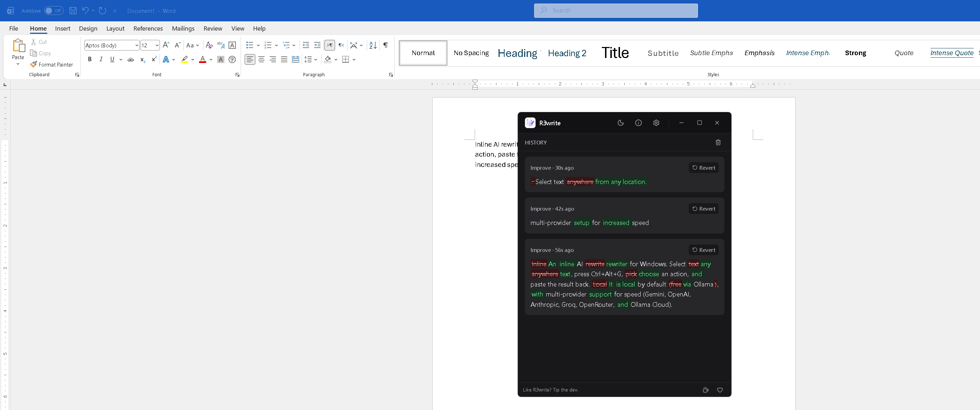Increase paragraph indent
The width and height of the screenshot is (980, 410).
[317, 45]
